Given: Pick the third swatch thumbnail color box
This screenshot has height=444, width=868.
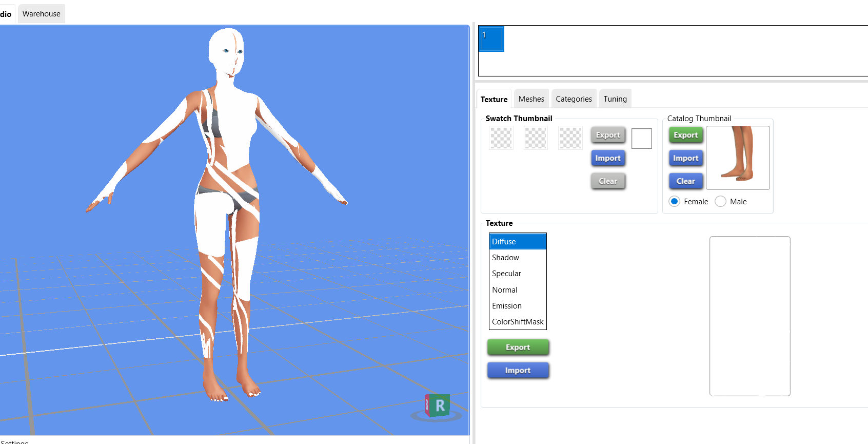Looking at the screenshot, I should (x=570, y=138).
